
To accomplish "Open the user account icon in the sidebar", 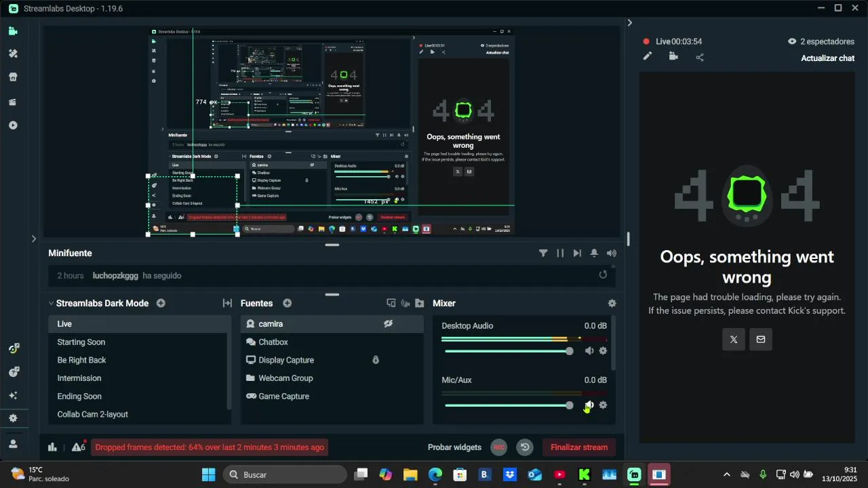I will pos(13,444).
